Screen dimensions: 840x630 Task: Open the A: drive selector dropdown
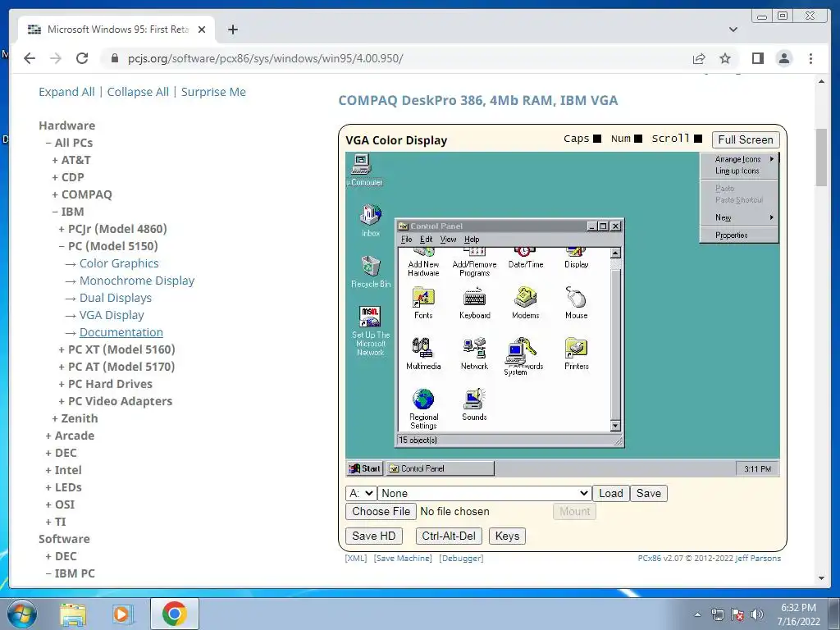pyautogui.click(x=361, y=493)
